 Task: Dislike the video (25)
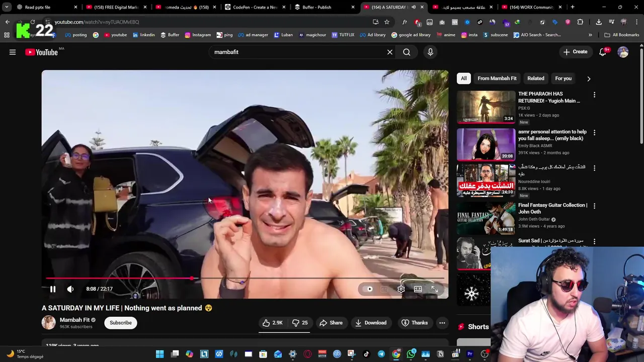[x=300, y=323]
